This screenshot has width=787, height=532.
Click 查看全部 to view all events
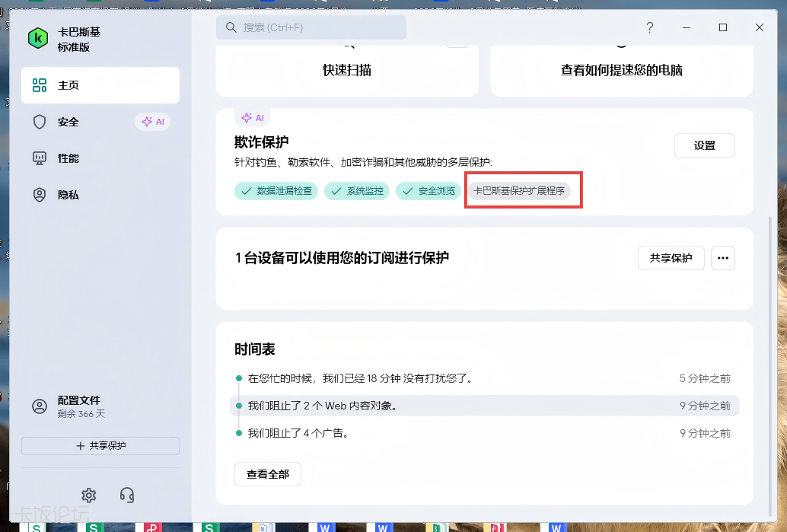point(267,474)
